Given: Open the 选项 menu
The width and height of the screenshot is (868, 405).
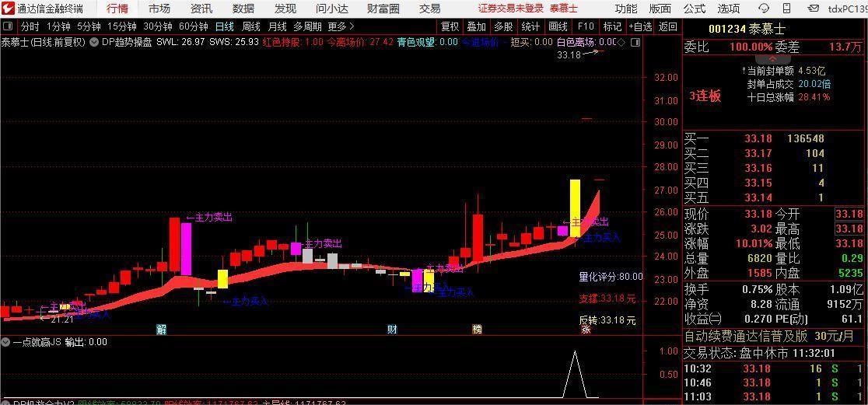Looking at the screenshot, I should coord(729,9).
